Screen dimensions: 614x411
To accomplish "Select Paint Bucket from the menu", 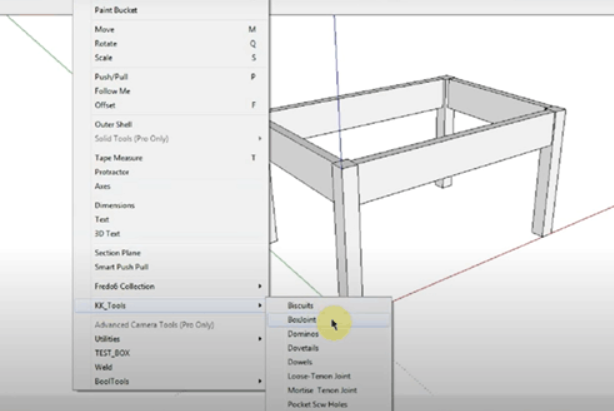I will click(x=116, y=10).
